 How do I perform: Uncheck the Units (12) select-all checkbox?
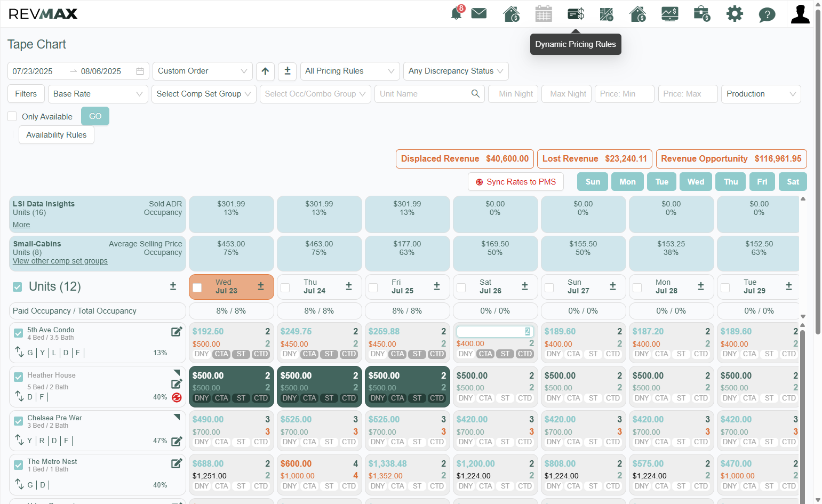pyautogui.click(x=18, y=287)
